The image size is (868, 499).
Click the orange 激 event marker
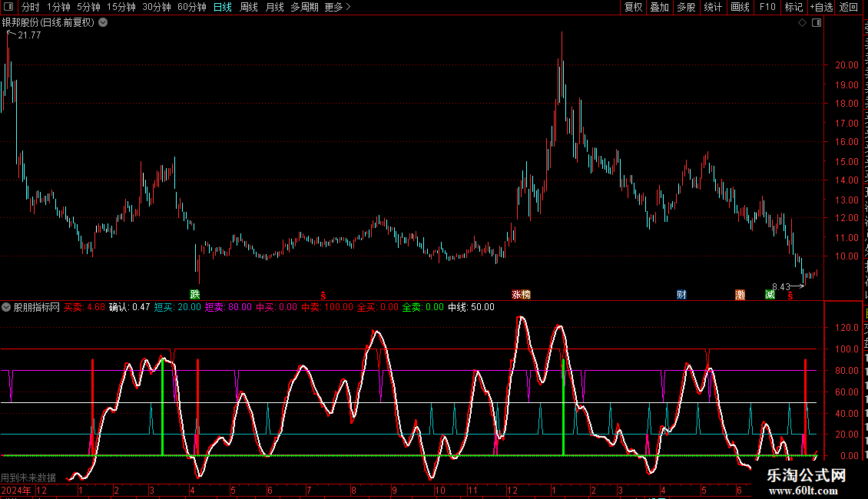(x=740, y=294)
